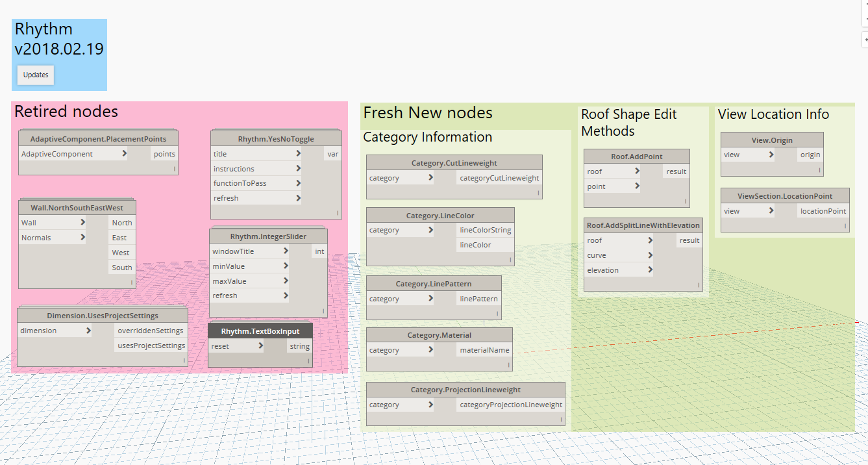
Task: Click chevron beside the point input
Action: pos(638,186)
